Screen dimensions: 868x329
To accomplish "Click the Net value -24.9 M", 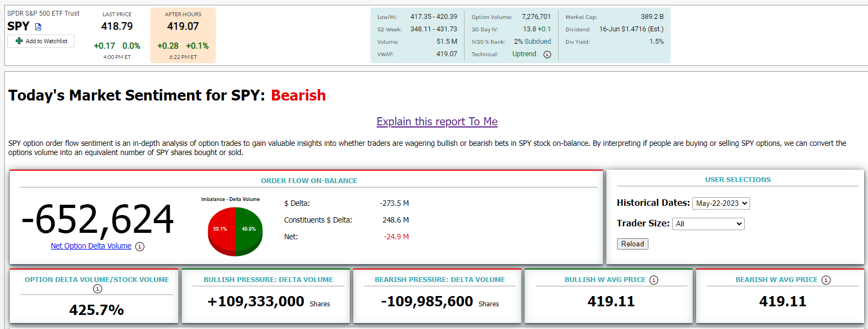I will [396, 237].
